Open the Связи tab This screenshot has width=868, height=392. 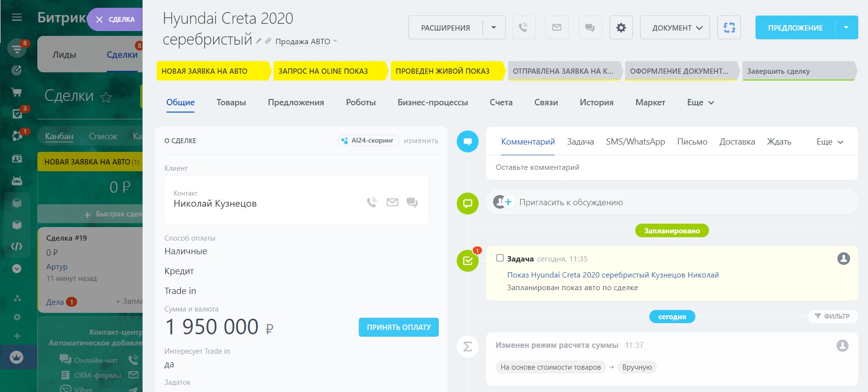click(x=546, y=102)
